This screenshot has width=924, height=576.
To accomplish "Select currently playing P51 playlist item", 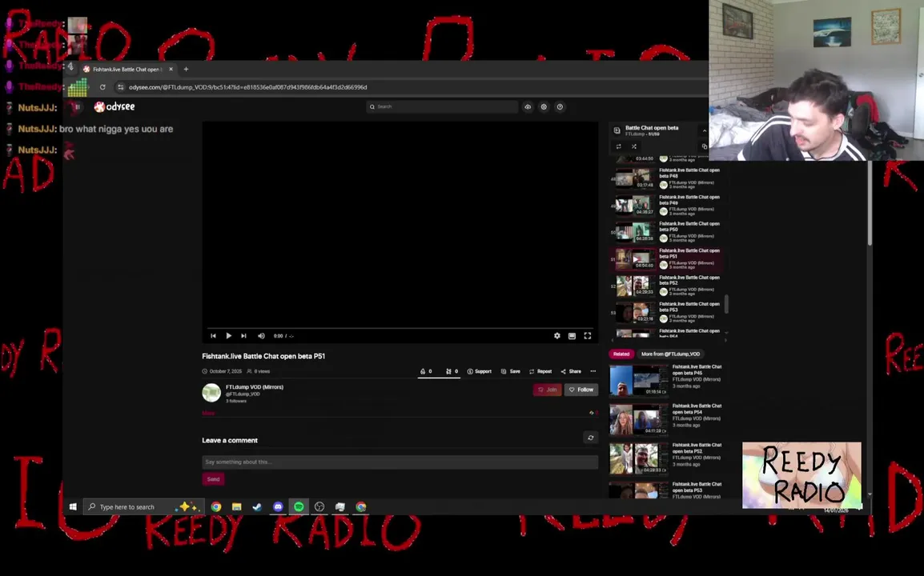I will pyautogui.click(x=669, y=258).
